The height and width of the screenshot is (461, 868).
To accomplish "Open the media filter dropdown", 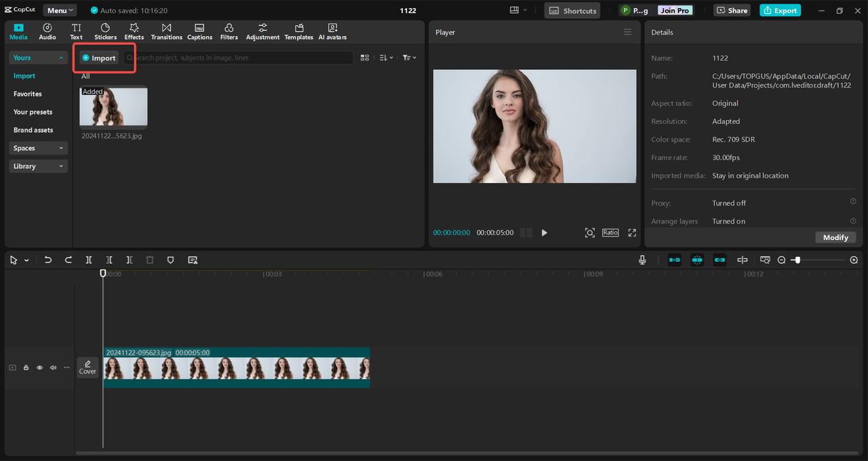I will (410, 58).
